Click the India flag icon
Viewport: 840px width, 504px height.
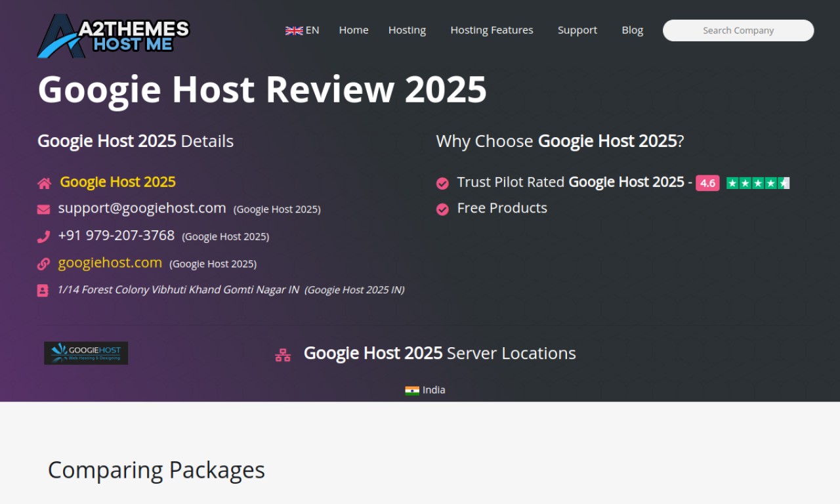[x=412, y=390]
